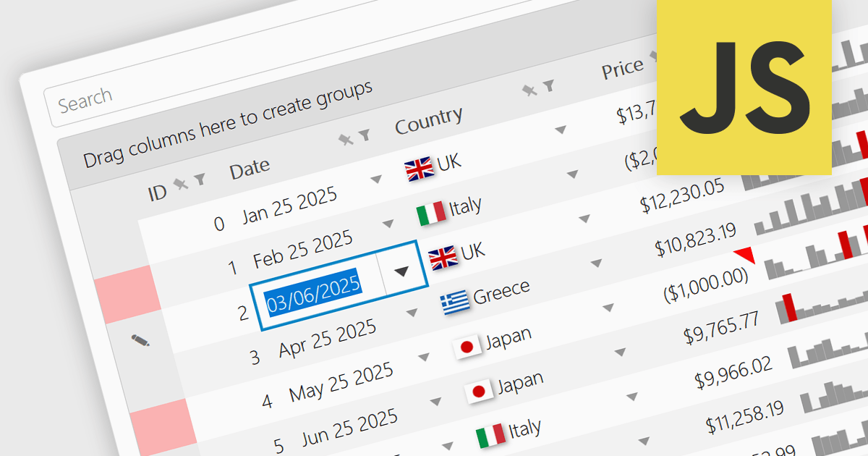Image resolution: width=868 pixels, height=456 pixels.
Task: Open the dropdown arrow after May 25 2025
Action: click(423, 357)
